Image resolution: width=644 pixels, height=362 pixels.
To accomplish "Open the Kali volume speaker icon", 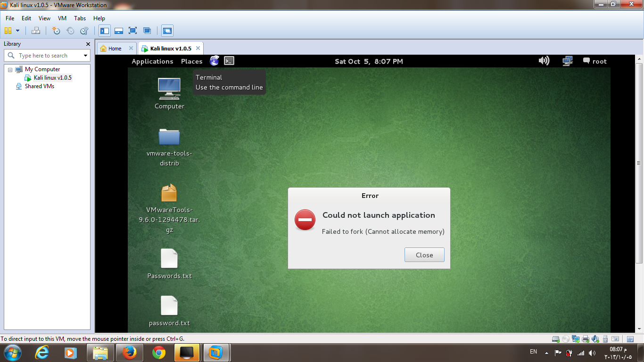I will point(544,61).
